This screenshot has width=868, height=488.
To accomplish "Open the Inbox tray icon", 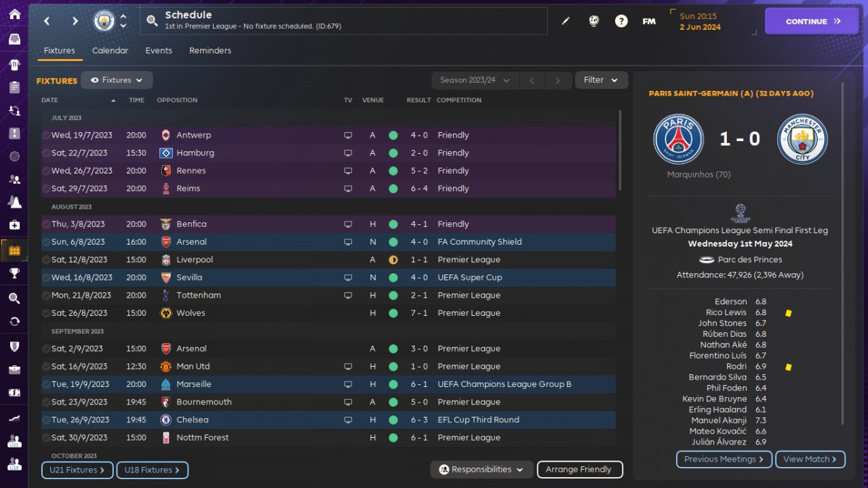I will (14, 39).
